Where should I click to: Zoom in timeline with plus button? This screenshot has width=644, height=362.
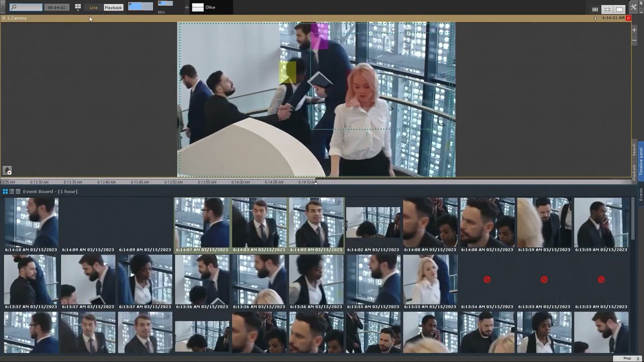634,30
